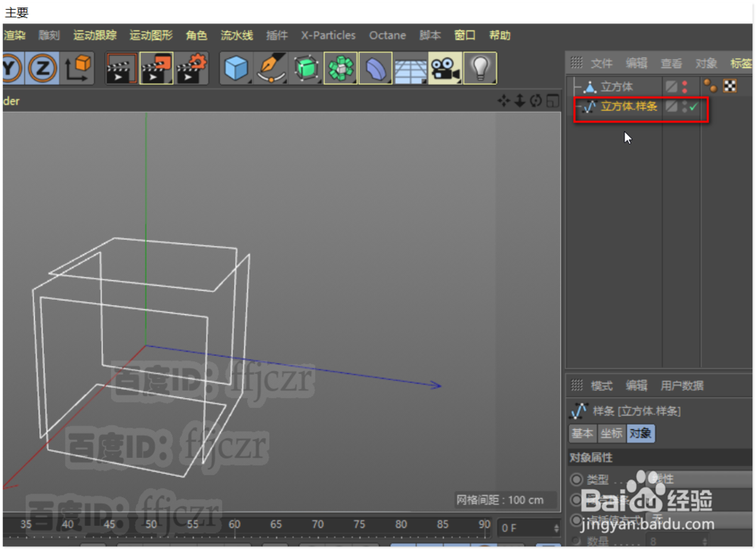Open the 点插值方式 dropdown
The height and width of the screenshot is (550, 756).
(699, 520)
